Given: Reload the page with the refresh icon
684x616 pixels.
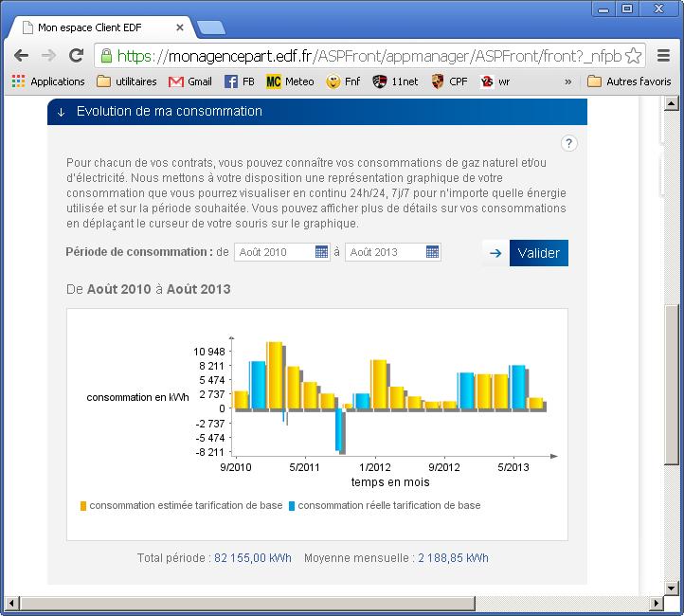Looking at the screenshot, I should 76,55.
